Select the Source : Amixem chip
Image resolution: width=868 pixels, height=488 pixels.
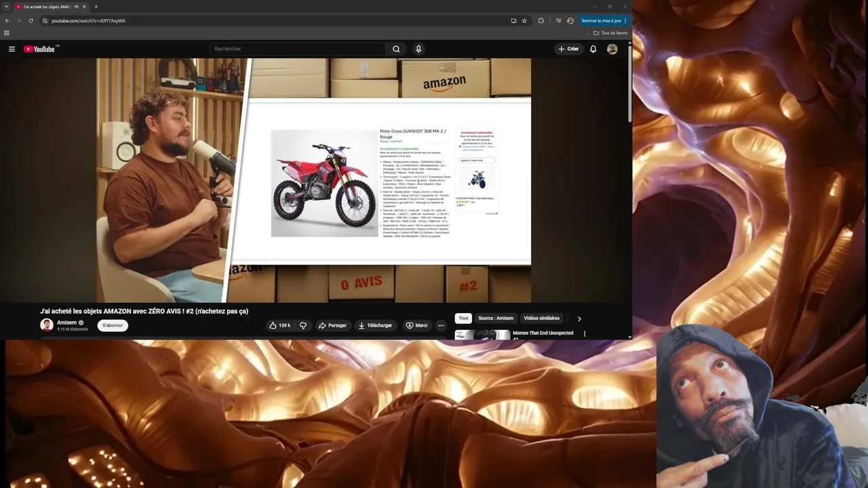click(496, 318)
